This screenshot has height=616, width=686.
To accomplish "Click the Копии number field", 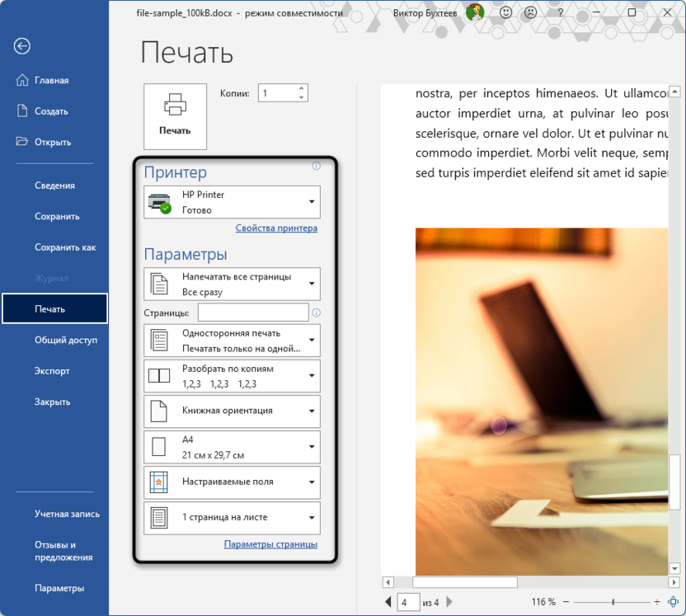I will [x=278, y=93].
